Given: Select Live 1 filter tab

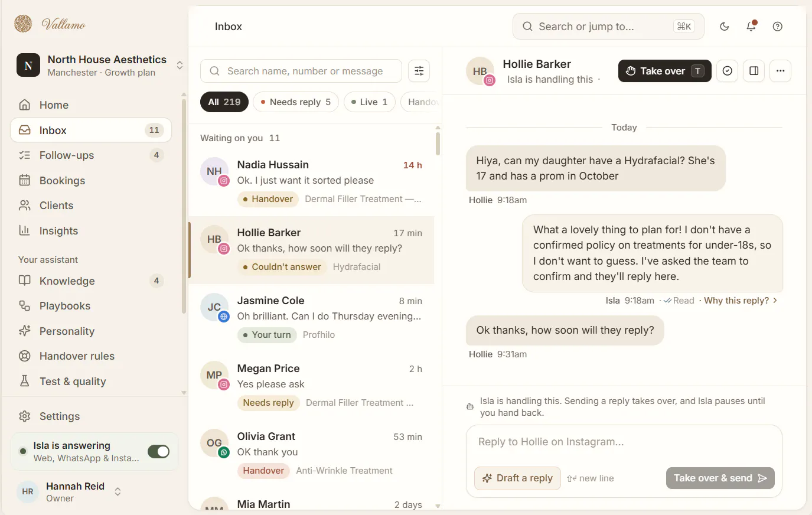Looking at the screenshot, I should (x=370, y=102).
